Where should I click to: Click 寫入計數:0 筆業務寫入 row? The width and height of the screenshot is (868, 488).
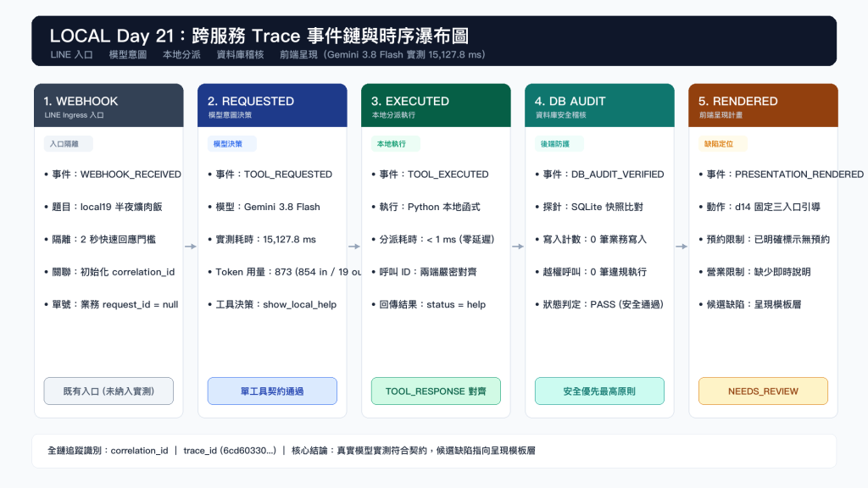pyautogui.click(x=591, y=240)
